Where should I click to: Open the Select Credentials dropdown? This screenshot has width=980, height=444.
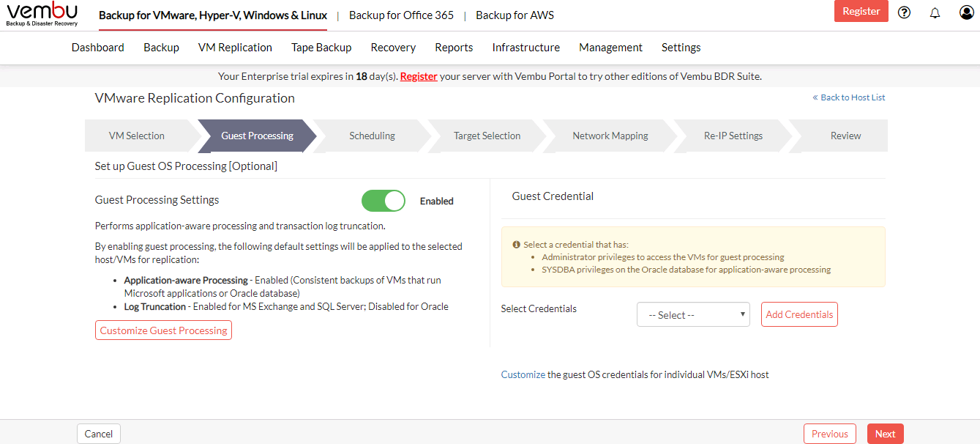(x=693, y=314)
